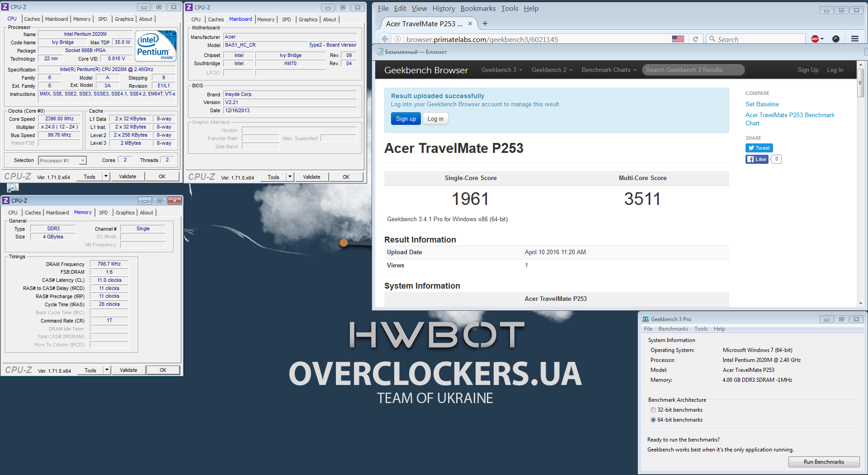868x475 pixels.
Task: Click the Firefox back arrow button
Action: point(385,39)
